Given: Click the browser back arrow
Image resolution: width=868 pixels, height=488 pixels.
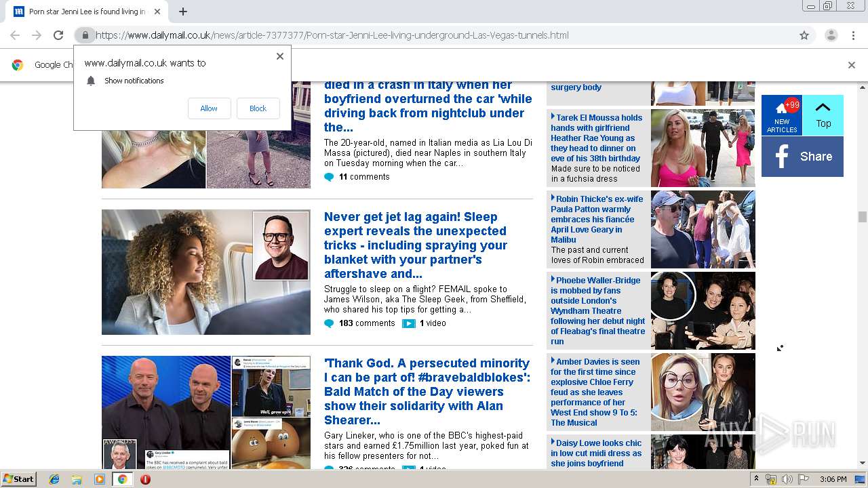Looking at the screenshot, I should (15, 35).
